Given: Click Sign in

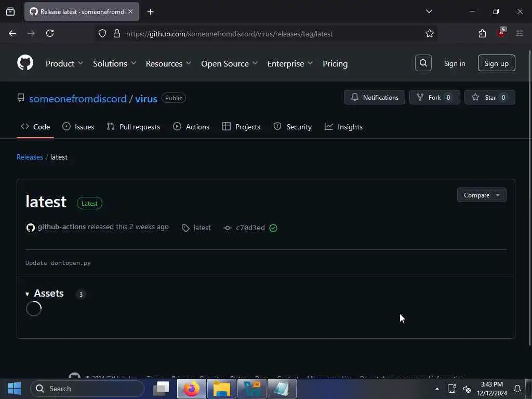Looking at the screenshot, I should pyautogui.click(x=455, y=63).
